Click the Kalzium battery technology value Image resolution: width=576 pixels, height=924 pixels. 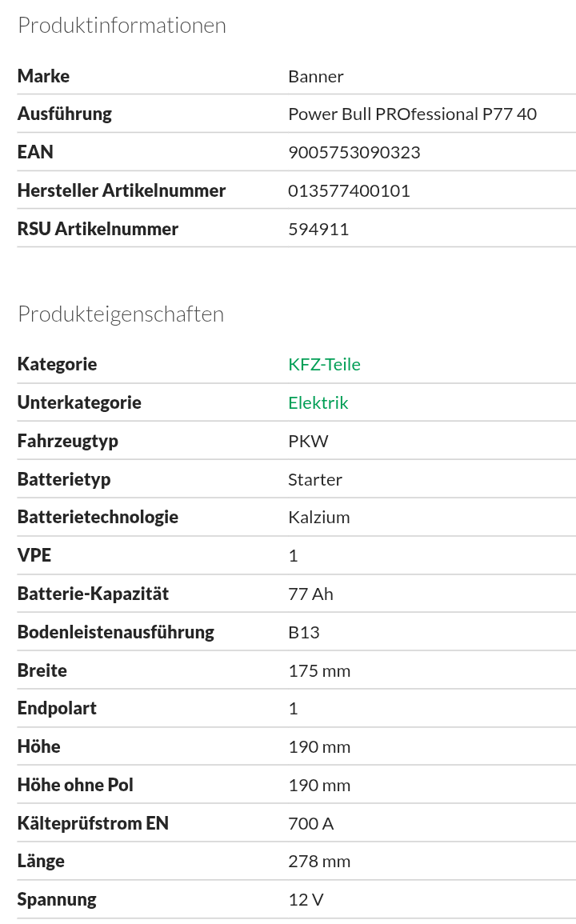click(318, 517)
